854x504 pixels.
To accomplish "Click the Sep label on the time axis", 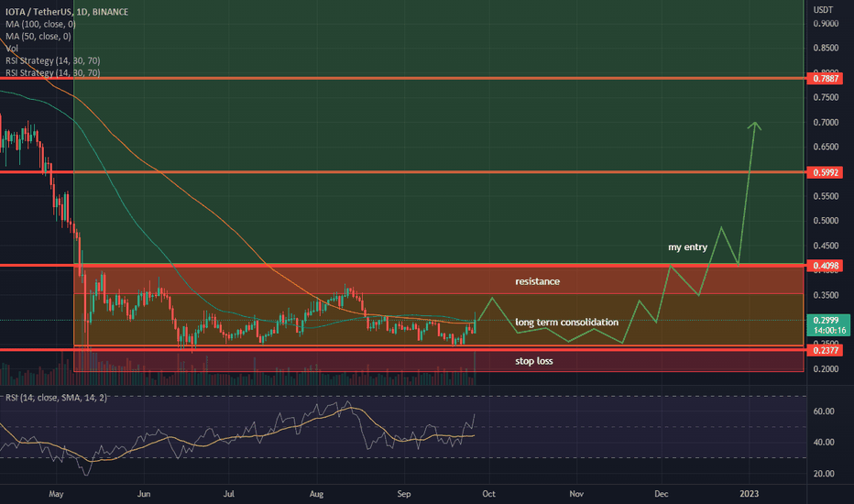I will pyautogui.click(x=403, y=494).
